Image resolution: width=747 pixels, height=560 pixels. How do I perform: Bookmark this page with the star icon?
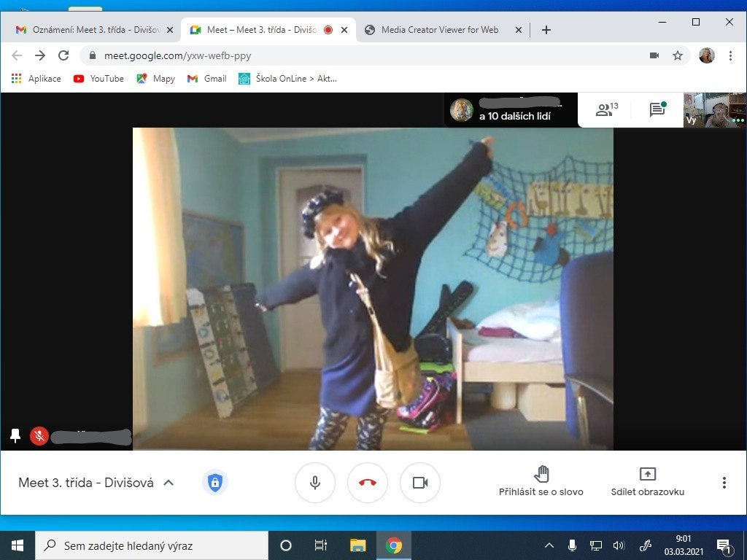(x=678, y=55)
